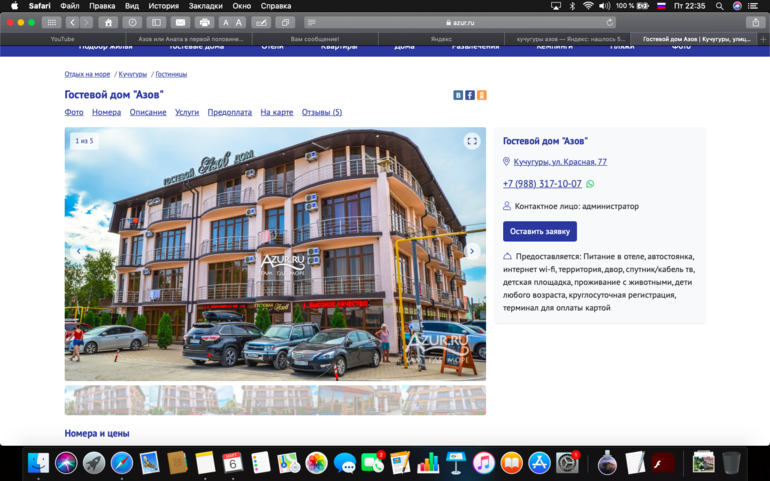Open the Отзывы (5) link

pyautogui.click(x=322, y=112)
